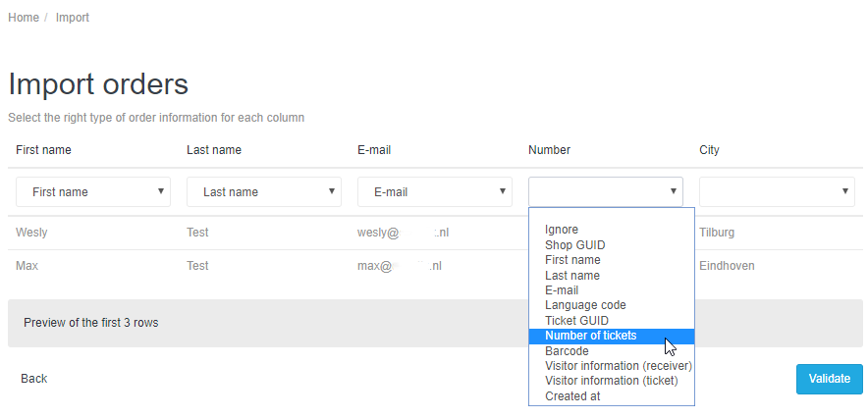Image resolution: width=868 pixels, height=418 pixels.
Task: Click the max@ e-mail cell
Action: (x=400, y=266)
